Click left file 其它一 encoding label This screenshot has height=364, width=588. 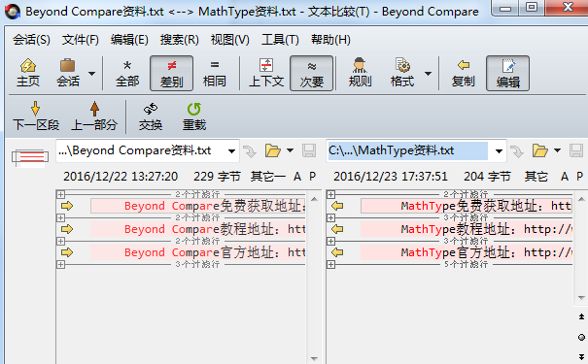coord(267,176)
